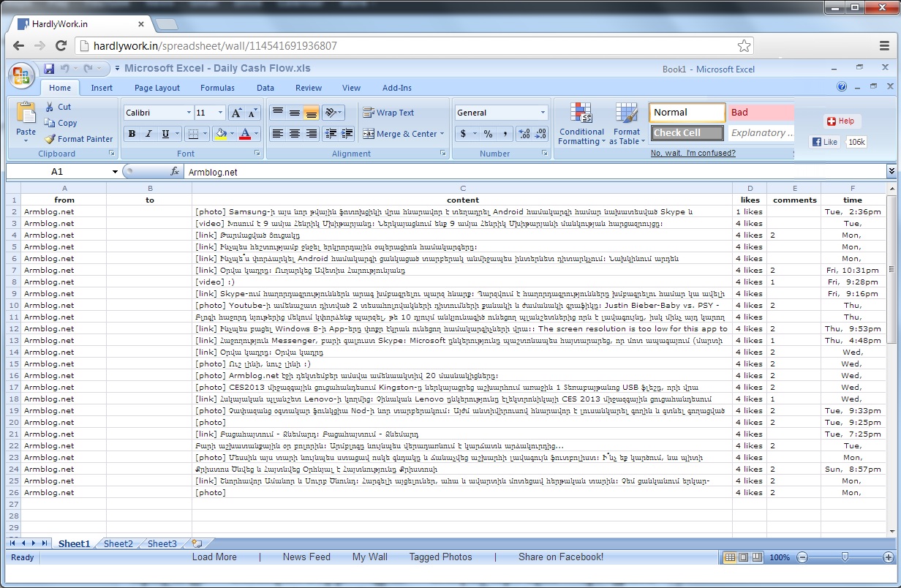
Task: Click the browser address bar URL
Action: (215, 46)
